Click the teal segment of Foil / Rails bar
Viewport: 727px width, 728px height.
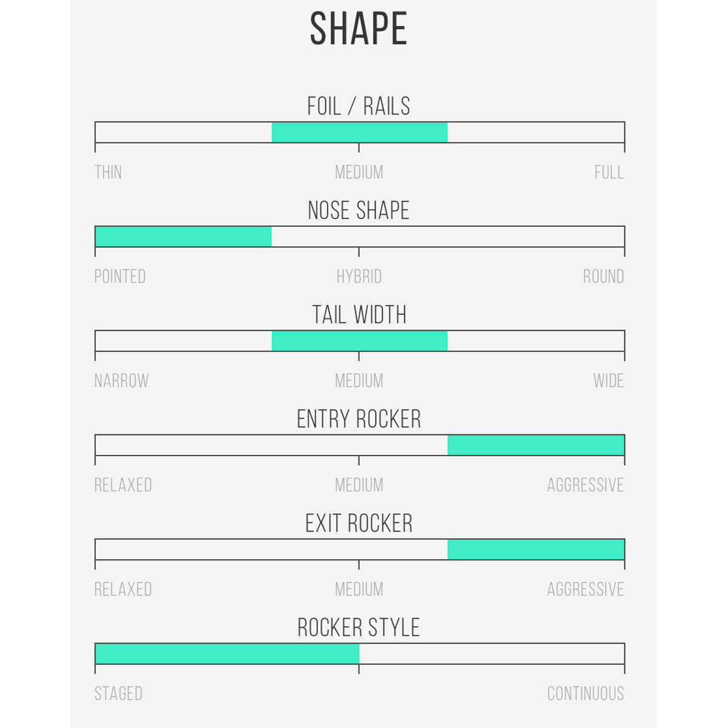(359, 132)
